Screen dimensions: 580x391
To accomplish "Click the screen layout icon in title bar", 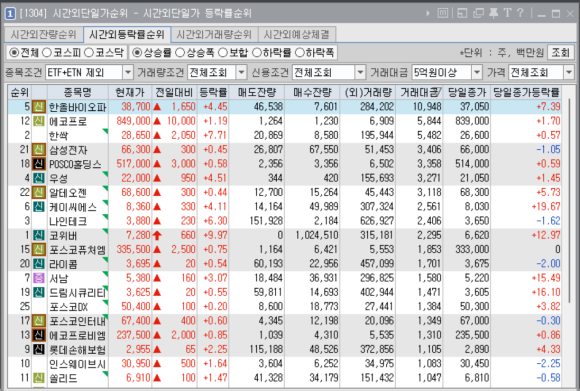I will [x=462, y=13].
